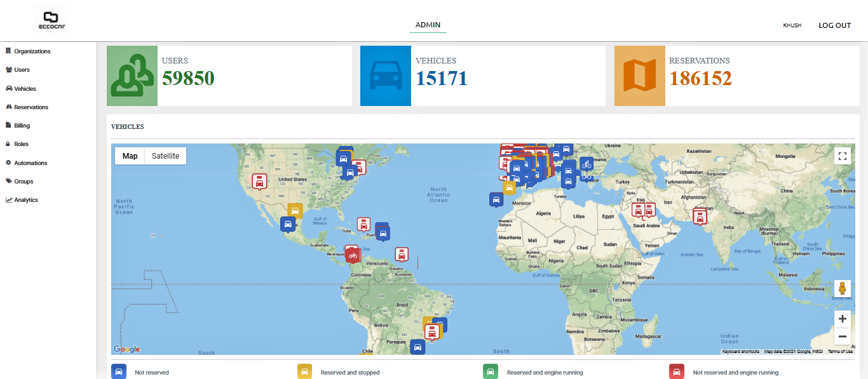The height and width of the screenshot is (379, 868).
Task: Switch map to Satellite view
Action: click(x=165, y=156)
